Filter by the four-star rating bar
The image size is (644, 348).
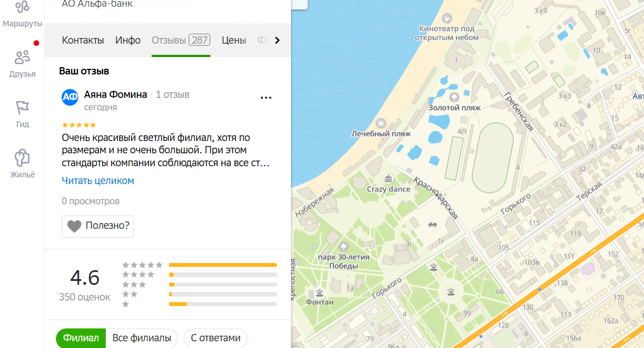tap(223, 275)
